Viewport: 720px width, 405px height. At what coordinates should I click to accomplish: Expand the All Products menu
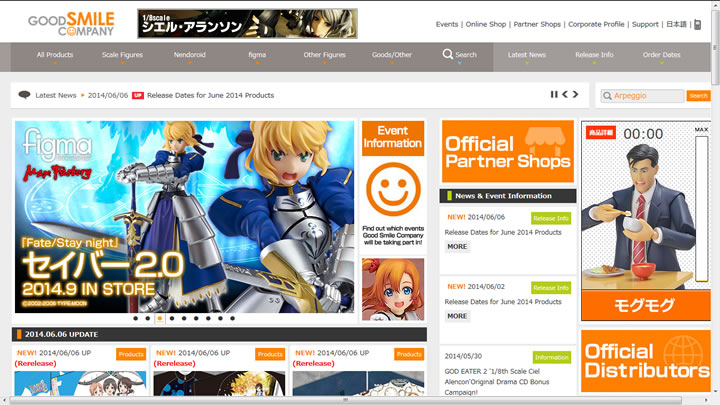[55, 56]
